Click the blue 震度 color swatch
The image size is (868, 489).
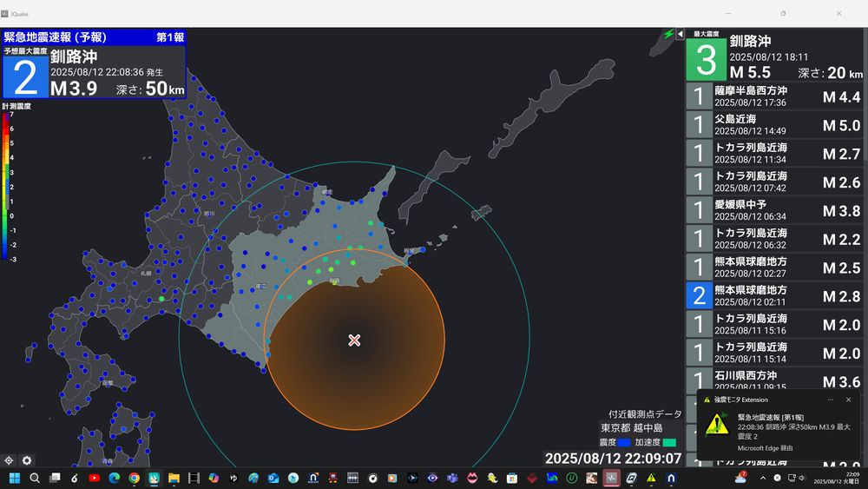click(x=624, y=442)
